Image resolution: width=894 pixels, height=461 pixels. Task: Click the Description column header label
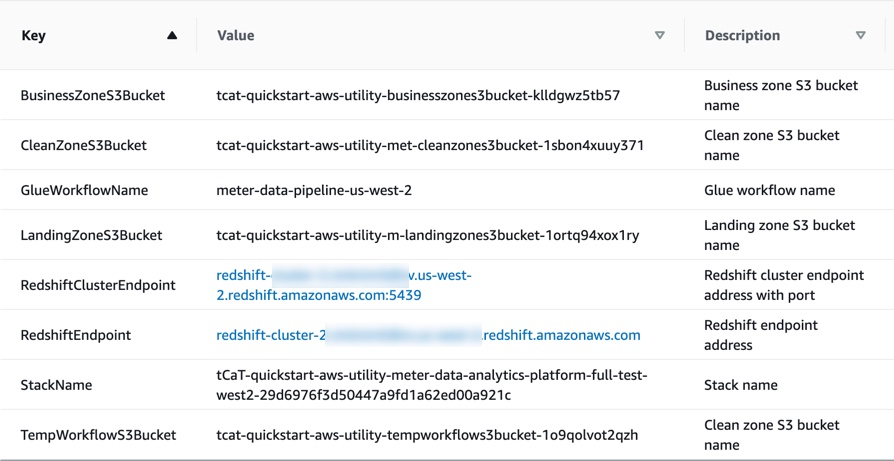pyautogui.click(x=742, y=35)
